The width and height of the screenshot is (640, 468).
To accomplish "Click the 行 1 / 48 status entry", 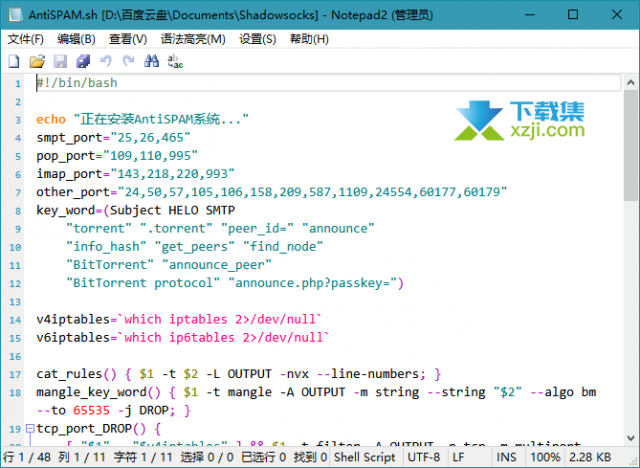I will 27,457.
